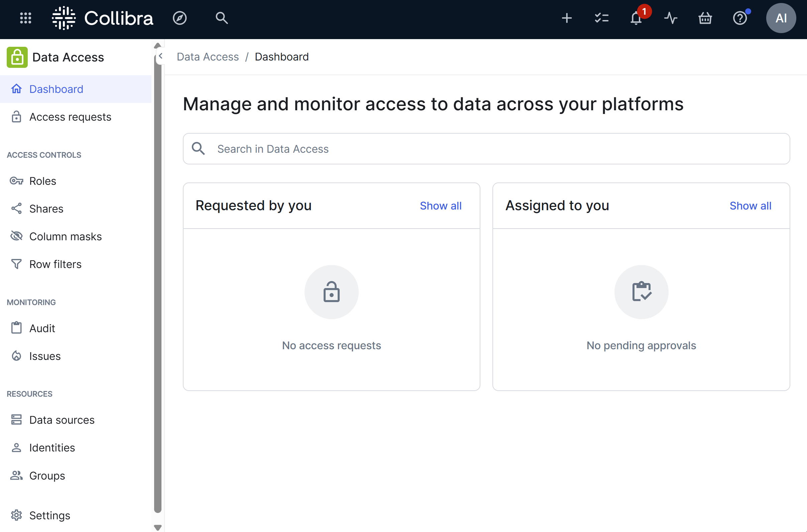
Task: Click the Roles key icon
Action: (x=16, y=181)
